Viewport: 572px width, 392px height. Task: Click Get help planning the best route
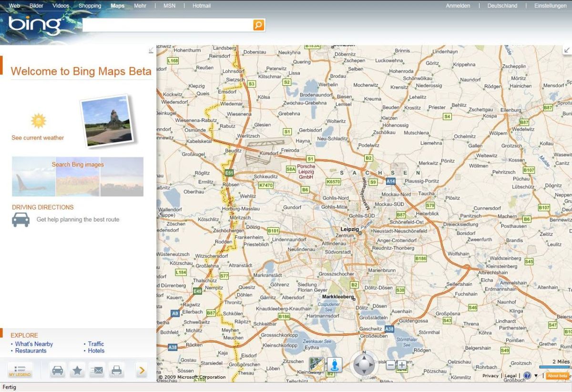pyautogui.click(x=78, y=220)
